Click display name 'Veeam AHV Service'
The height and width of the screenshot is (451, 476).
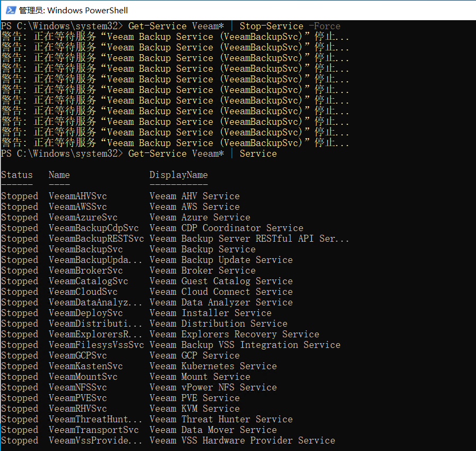coord(195,196)
